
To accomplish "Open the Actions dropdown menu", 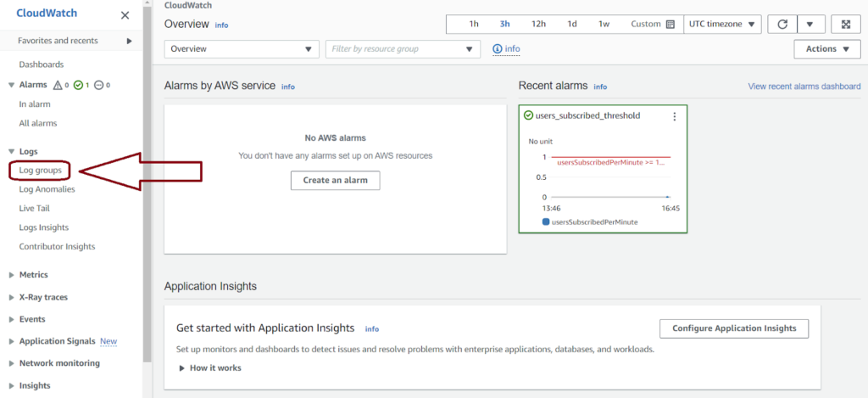I will (x=827, y=48).
